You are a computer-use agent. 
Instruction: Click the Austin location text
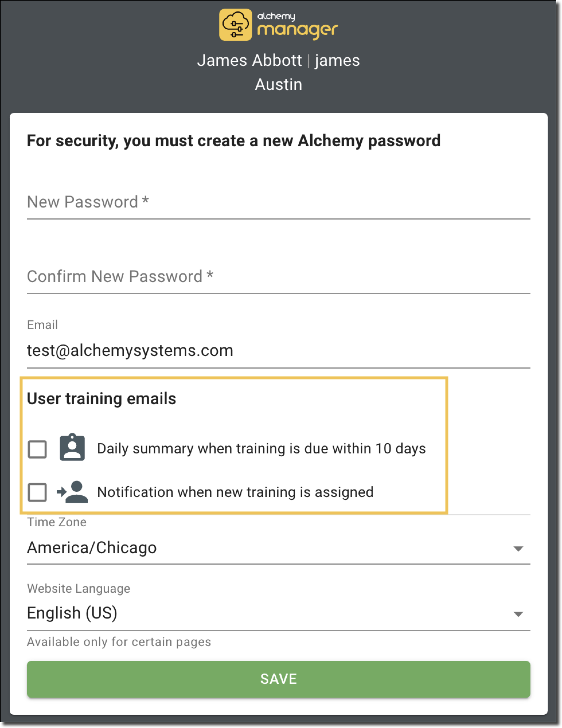[278, 85]
